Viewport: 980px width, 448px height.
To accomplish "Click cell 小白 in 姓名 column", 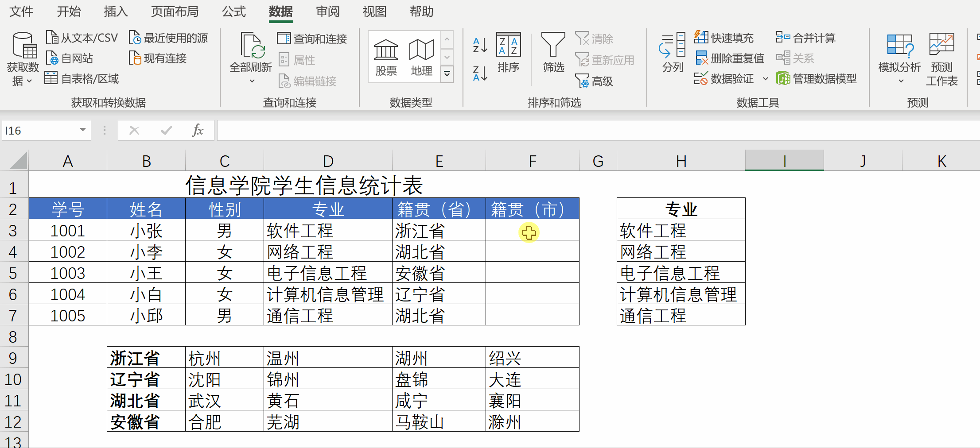I will tap(146, 294).
